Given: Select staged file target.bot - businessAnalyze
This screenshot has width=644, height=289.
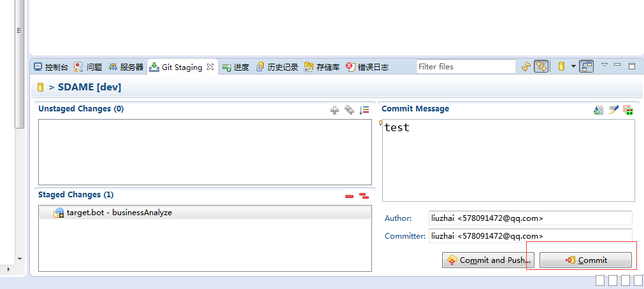Looking at the screenshot, I should point(118,213).
